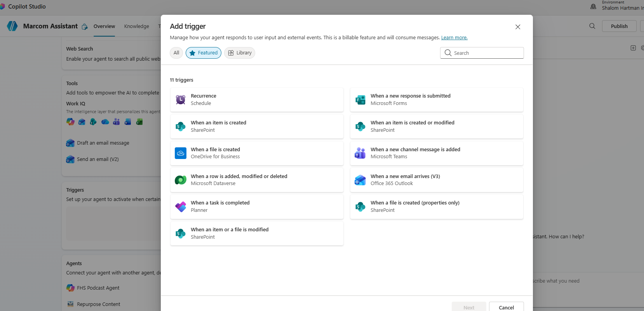Click the Marcom Assistant agent logo
644x311 pixels.
point(12,26)
